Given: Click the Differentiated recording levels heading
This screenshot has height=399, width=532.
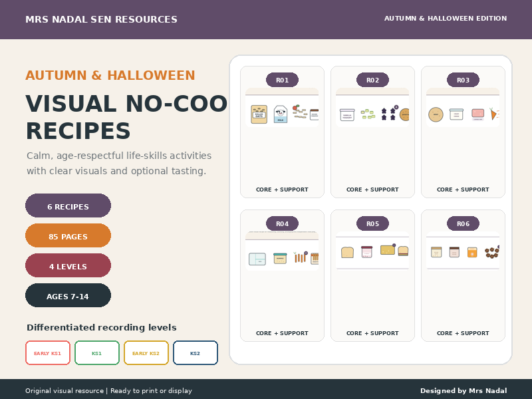Looking at the screenshot, I should (102, 327).
